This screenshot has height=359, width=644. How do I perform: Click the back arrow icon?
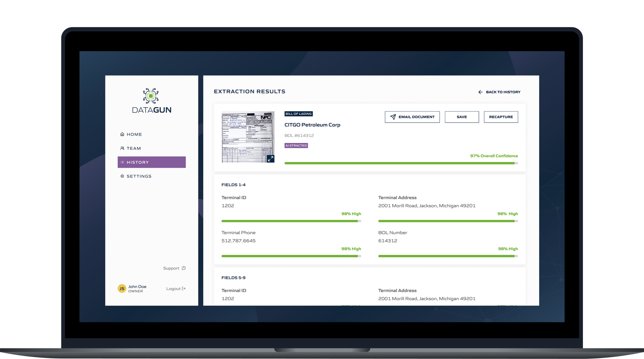(480, 92)
